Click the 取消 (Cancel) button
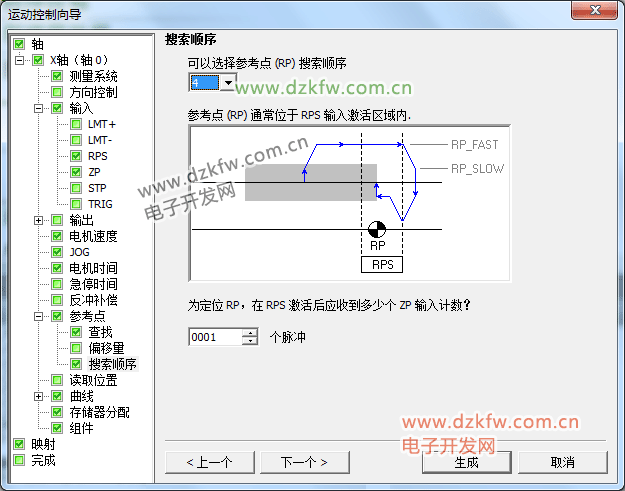This screenshot has width=625, height=491. pos(562,462)
